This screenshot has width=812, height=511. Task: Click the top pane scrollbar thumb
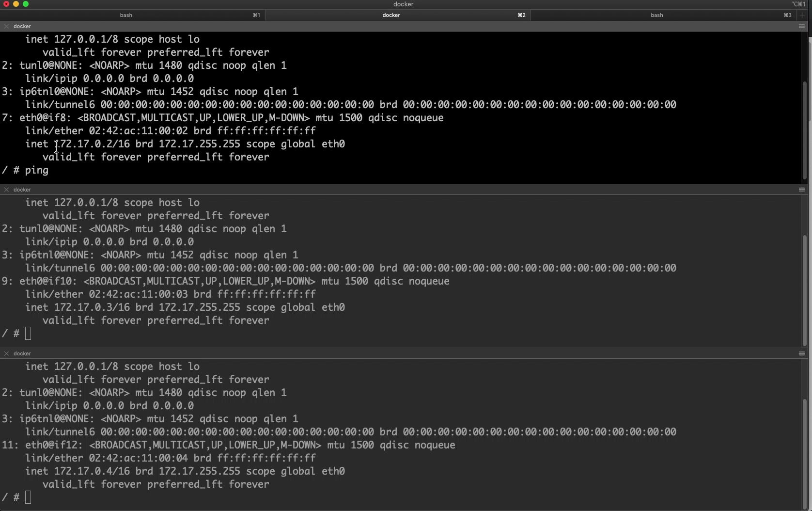[x=805, y=130]
